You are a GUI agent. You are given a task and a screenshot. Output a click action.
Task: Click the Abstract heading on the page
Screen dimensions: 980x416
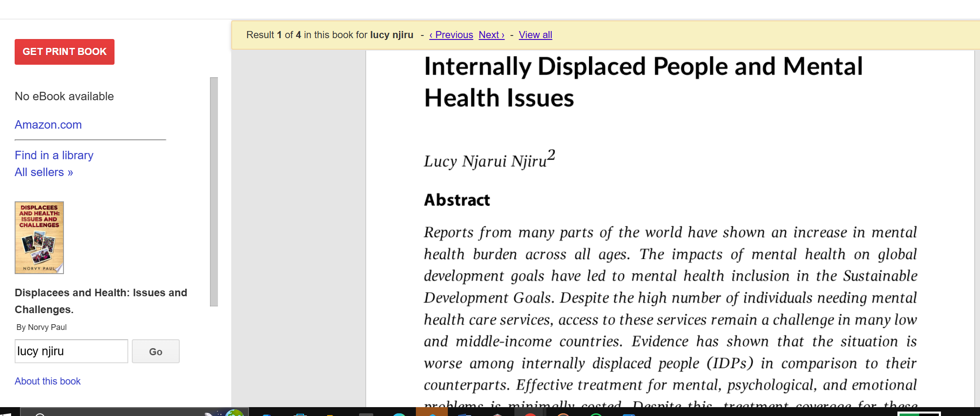[457, 200]
